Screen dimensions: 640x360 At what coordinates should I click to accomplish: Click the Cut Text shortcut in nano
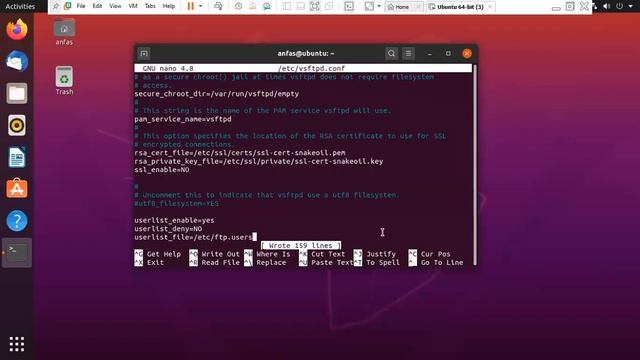(x=322, y=254)
